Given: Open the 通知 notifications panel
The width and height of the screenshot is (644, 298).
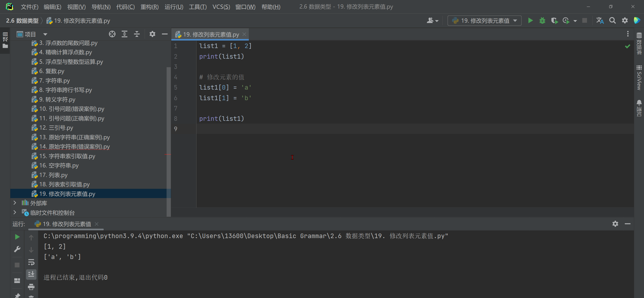Looking at the screenshot, I should [x=639, y=108].
